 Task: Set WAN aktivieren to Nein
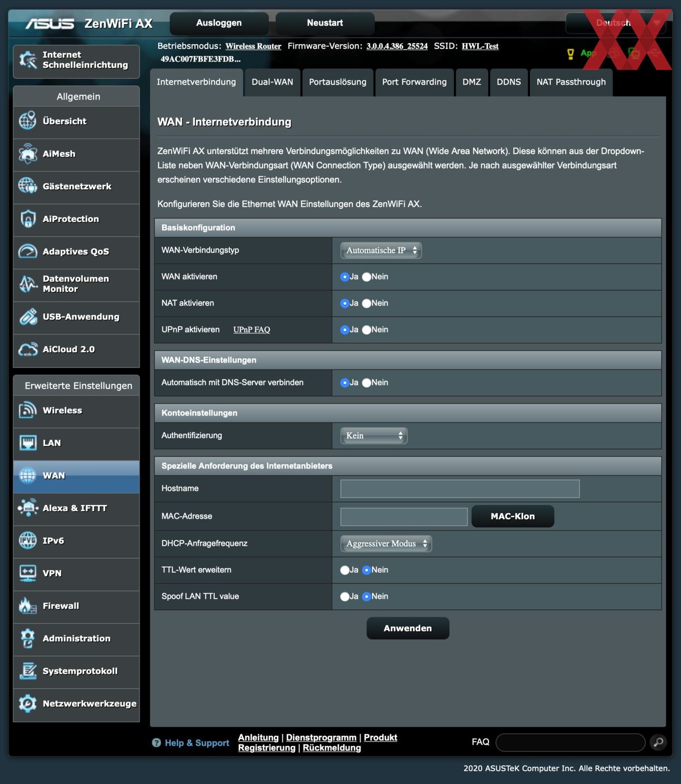click(367, 277)
